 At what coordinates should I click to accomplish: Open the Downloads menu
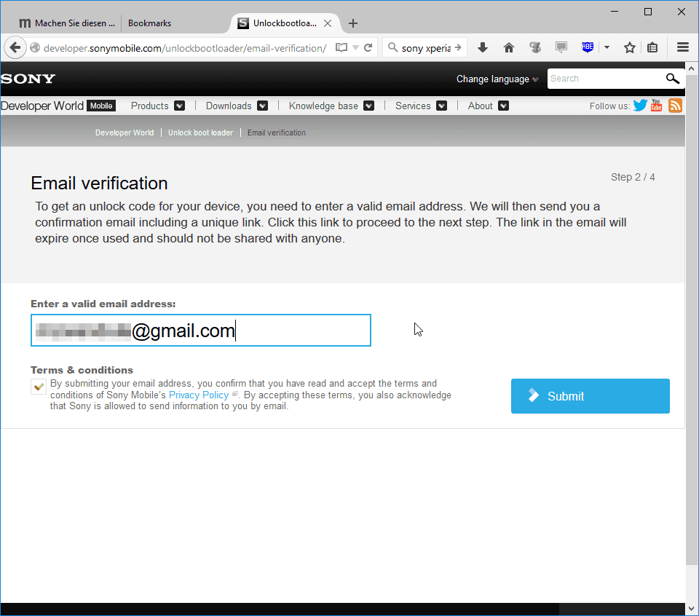click(228, 106)
